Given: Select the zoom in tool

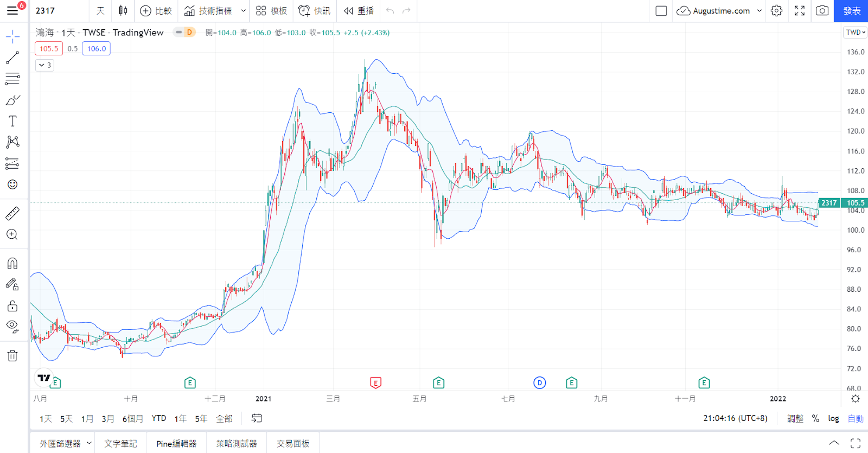Looking at the screenshot, I should pyautogui.click(x=12, y=234).
